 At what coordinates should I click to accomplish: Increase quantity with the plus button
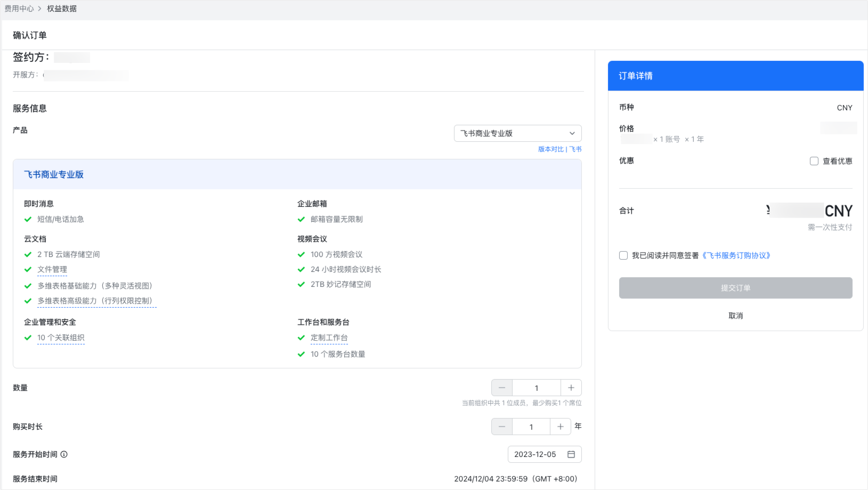coord(571,388)
